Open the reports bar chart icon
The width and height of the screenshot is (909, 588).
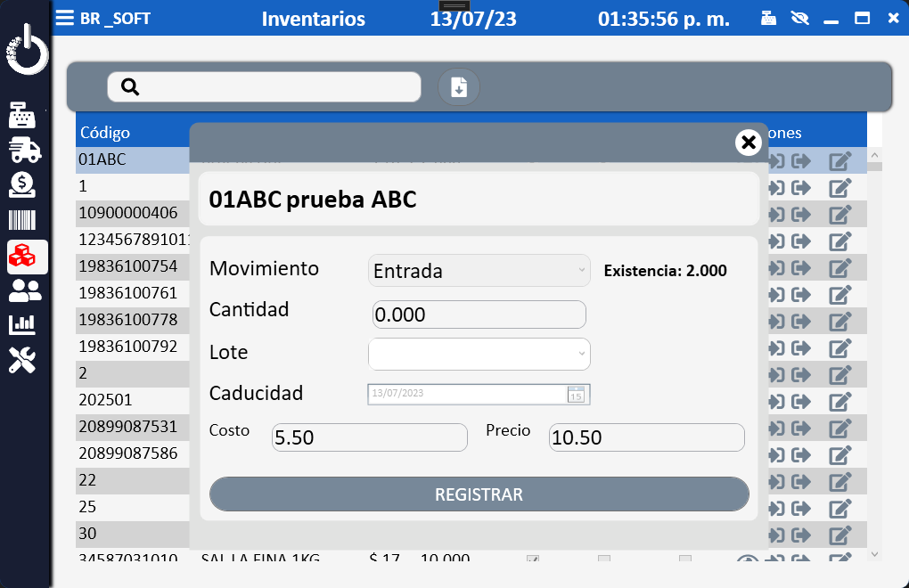tap(23, 325)
